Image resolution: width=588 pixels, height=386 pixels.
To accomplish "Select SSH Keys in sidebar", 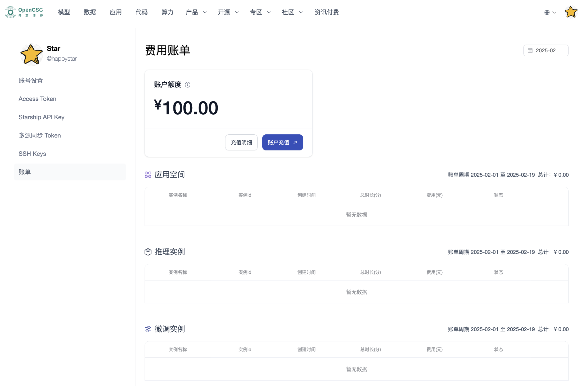I will point(32,154).
